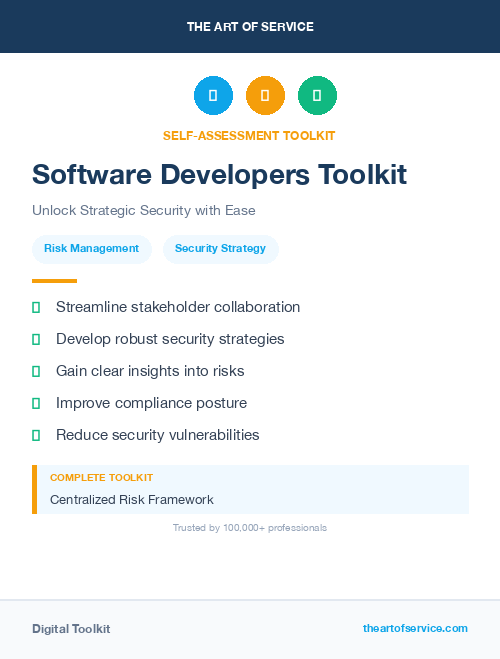500x659 pixels.
Task: Click the Centralized Risk Framework text
Action: 132,500
